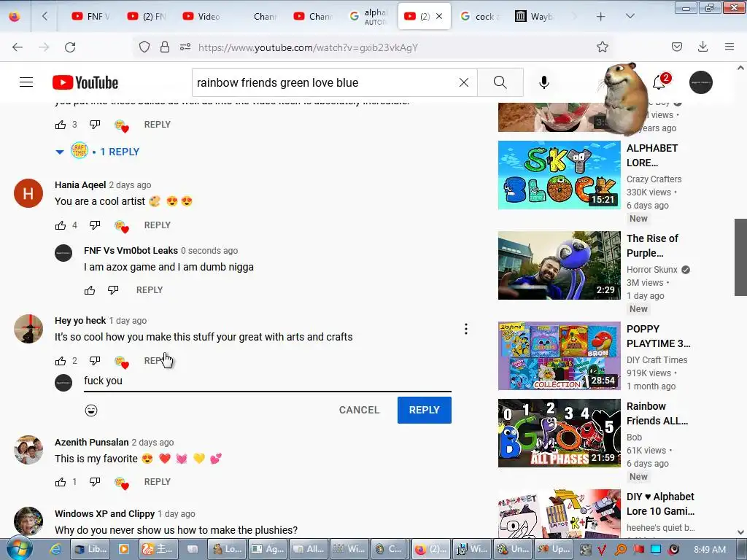
Task: Dislike the Hey yo heck comment
Action: click(x=95, y=361)
